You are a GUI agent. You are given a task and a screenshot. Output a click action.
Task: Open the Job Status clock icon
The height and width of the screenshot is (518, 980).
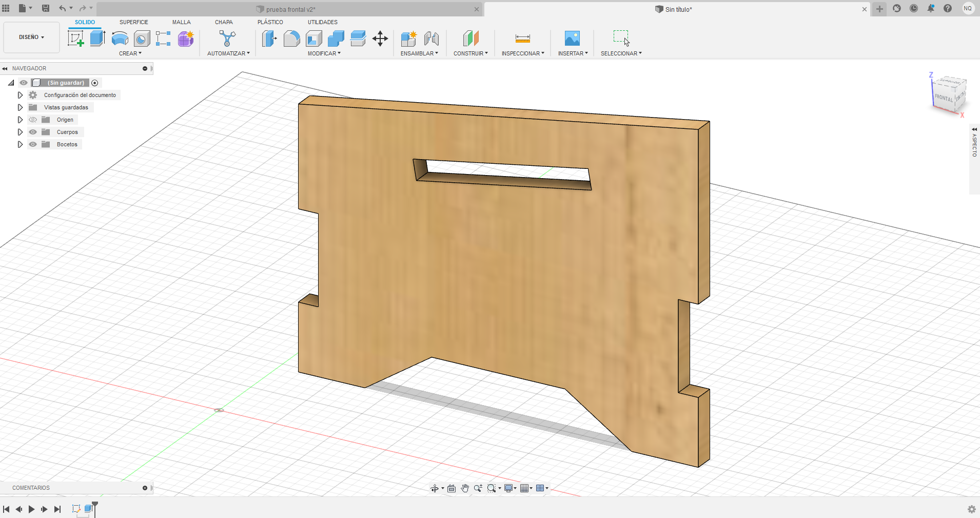[914, 8]
